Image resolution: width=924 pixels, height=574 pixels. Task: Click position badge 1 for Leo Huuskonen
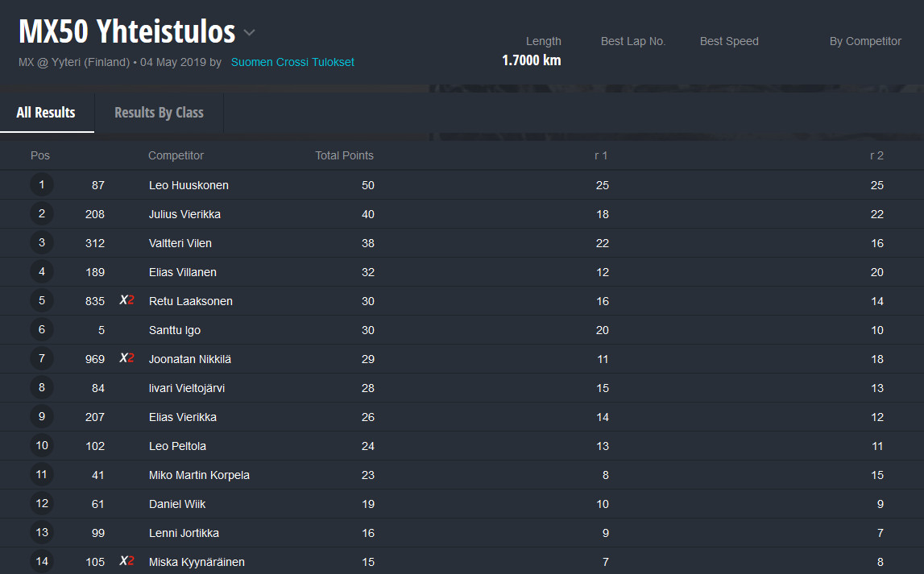tap(42, 185)
